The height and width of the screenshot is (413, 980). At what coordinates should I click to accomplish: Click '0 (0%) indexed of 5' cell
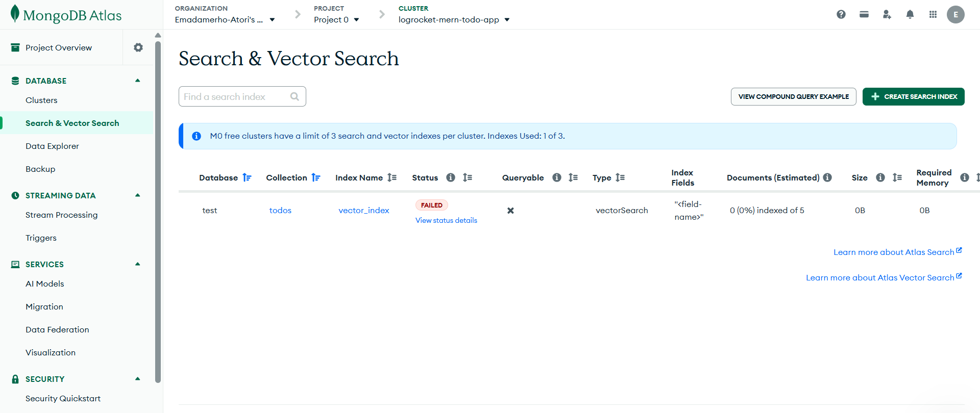pos(767,211)
